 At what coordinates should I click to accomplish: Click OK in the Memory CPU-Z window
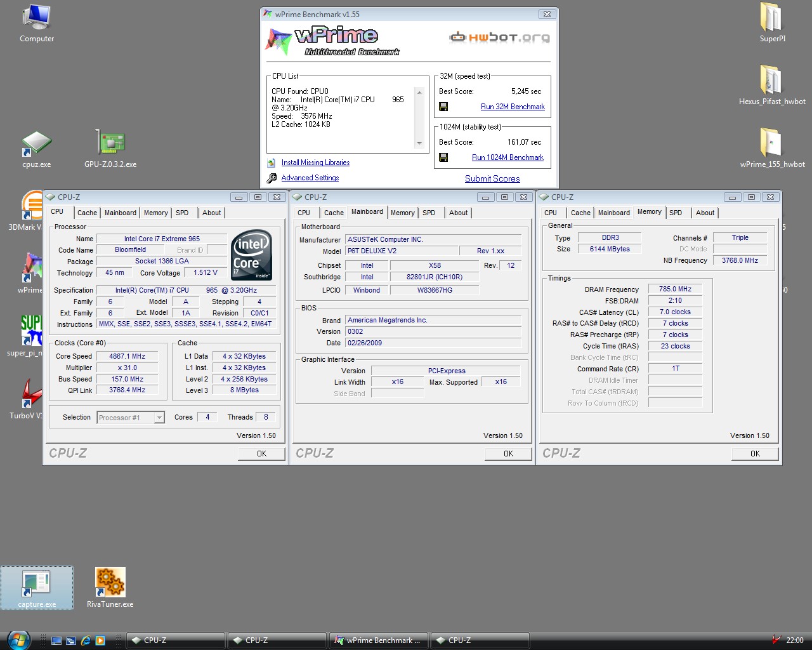(755, 454)
